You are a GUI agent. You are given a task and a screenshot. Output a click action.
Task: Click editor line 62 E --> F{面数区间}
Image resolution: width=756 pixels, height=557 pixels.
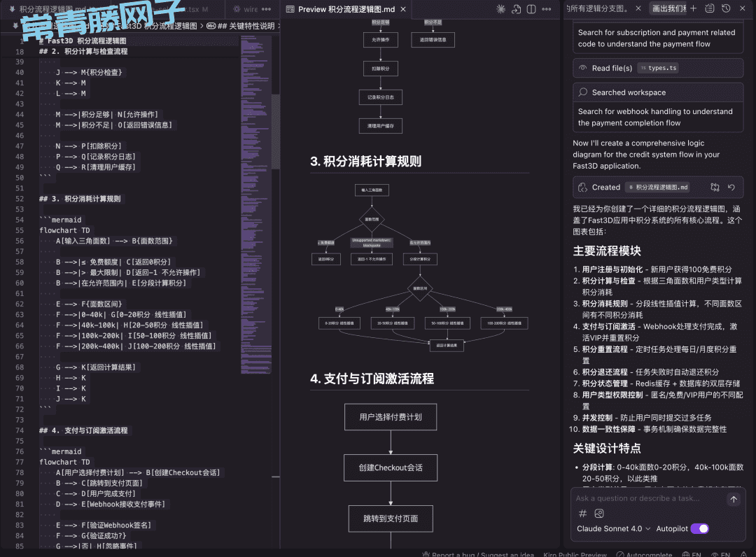pos(89,304)
